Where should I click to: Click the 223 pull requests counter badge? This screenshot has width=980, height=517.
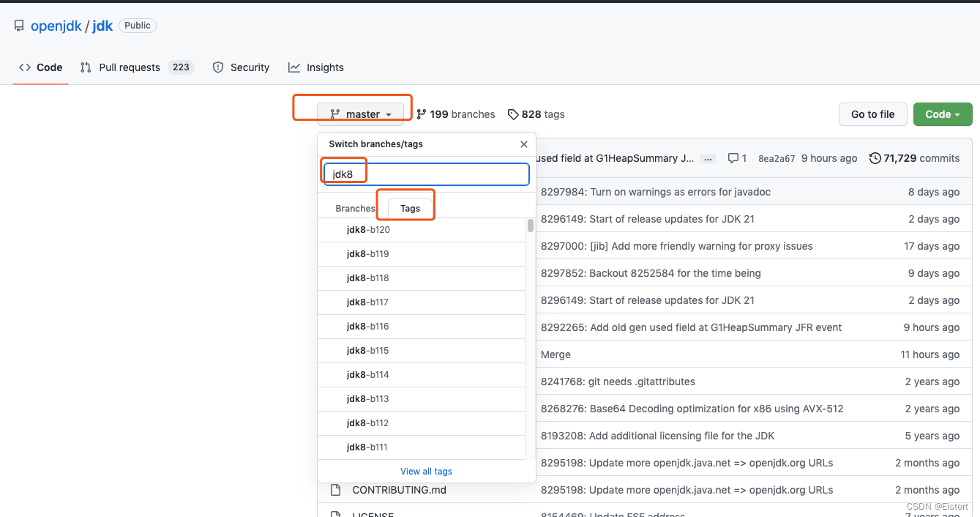[x=181, y=67]
